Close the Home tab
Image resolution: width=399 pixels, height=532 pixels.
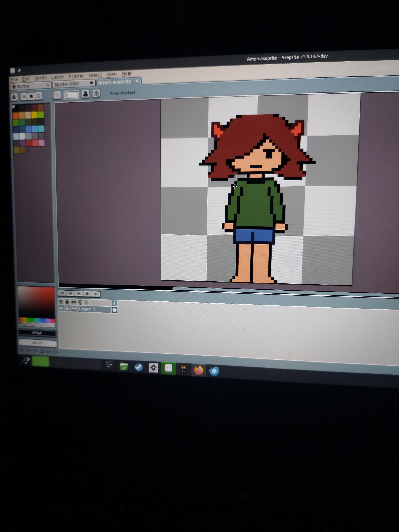(x=48, y=85)
